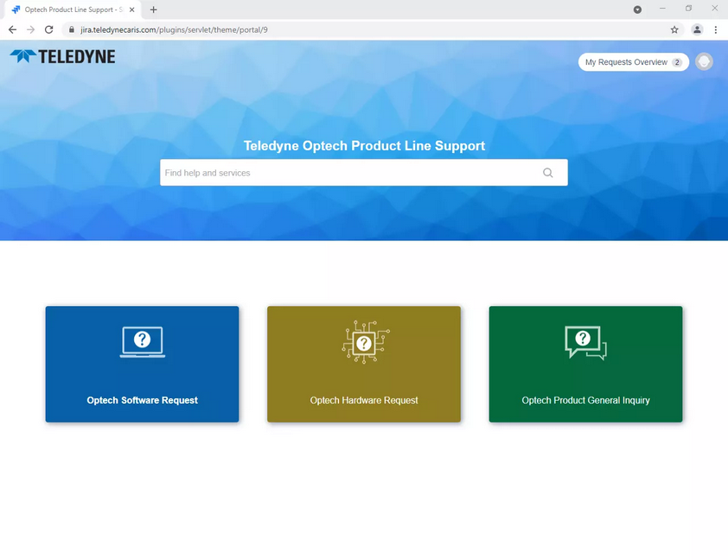Click the Teledyne logo

[62, 56]
